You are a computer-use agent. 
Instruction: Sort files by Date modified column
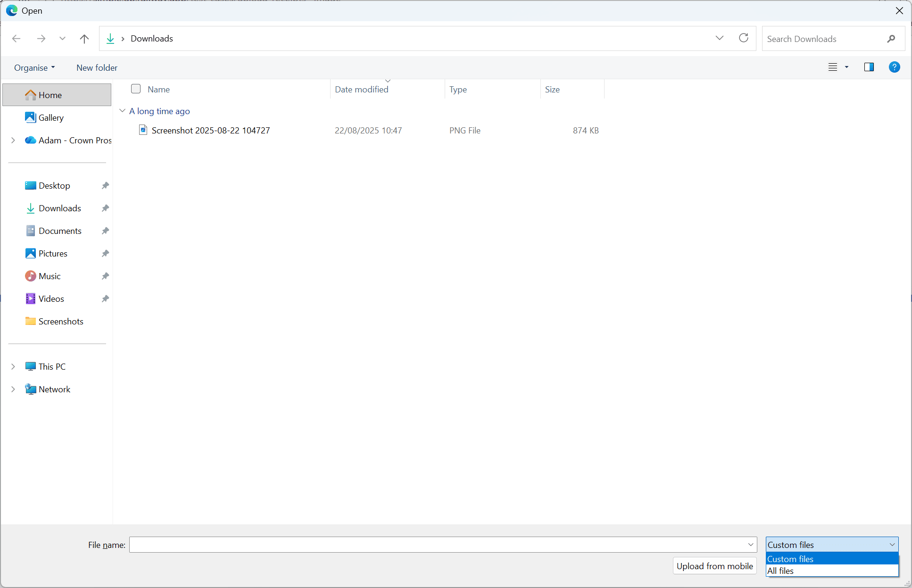[x=362, y=90]
